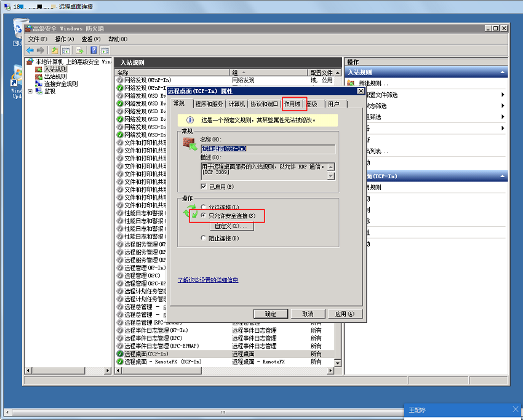Close the 王配婷 notification popup

516,409
